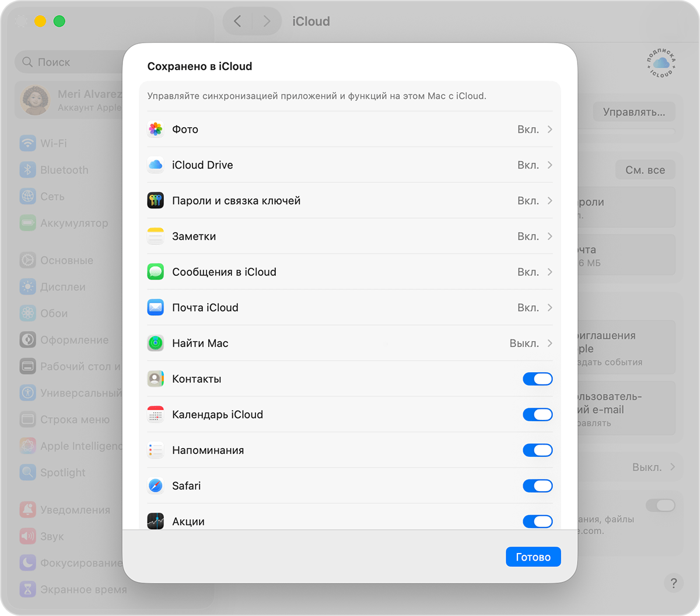The height and width of the screenshot is (616, 700).
Task: Expand the Выкл. row in background window
Action: click(673, 467)
